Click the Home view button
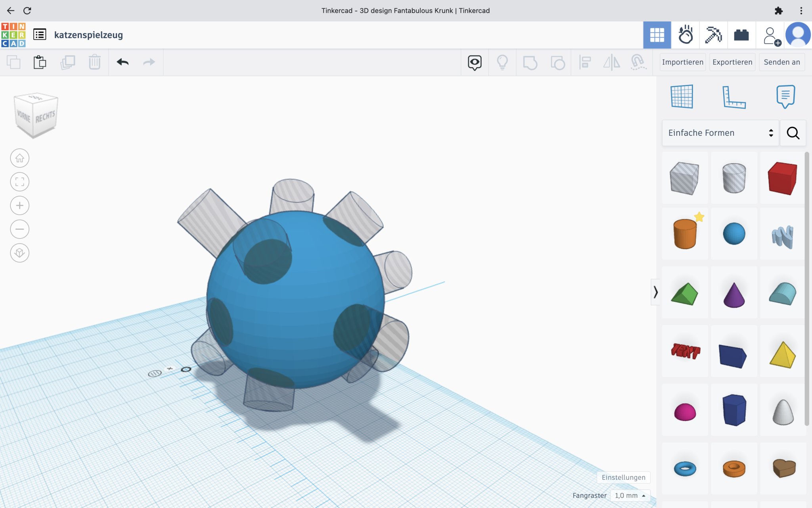Screen dimensions: 812x508 (19, 158)
